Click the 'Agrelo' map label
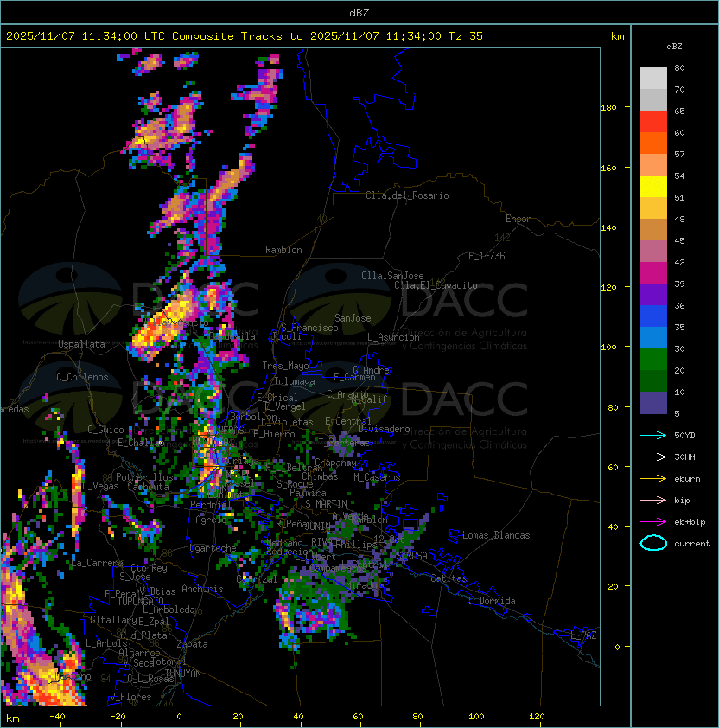The image size is (719, 728). coord(211,520)
